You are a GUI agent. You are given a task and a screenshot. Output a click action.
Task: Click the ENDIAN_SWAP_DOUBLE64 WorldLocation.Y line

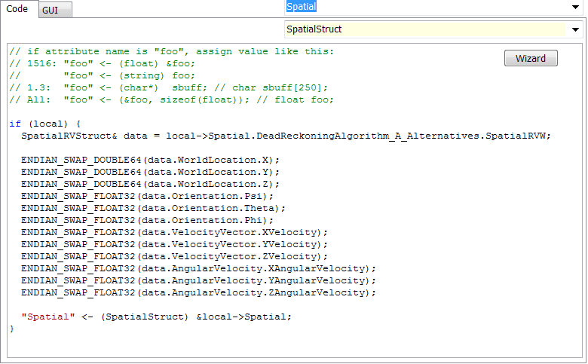point(151,172)
